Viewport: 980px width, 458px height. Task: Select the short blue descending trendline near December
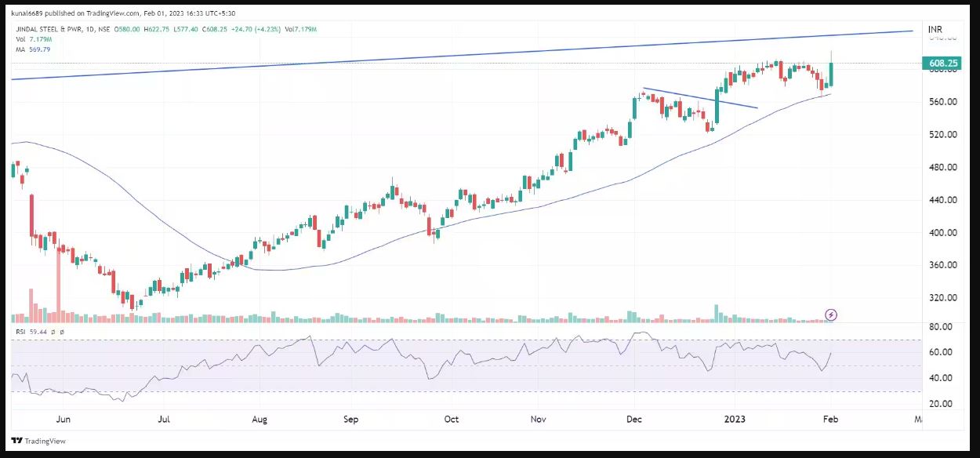click(700, 98)
